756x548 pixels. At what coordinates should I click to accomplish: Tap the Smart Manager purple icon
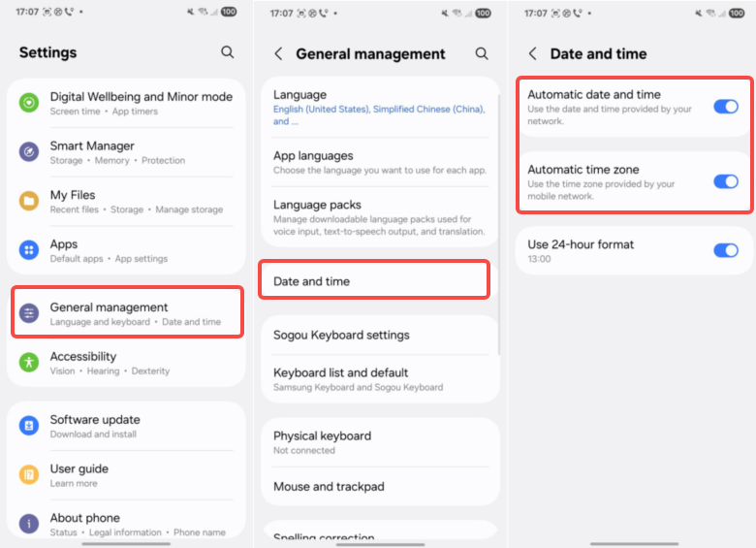pos(29,152)
